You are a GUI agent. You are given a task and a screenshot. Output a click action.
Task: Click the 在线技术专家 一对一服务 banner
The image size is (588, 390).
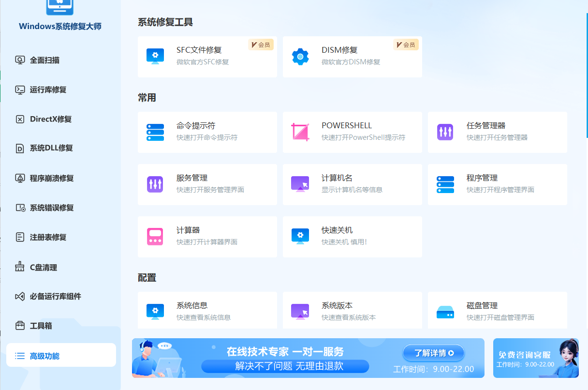[308, 358]
